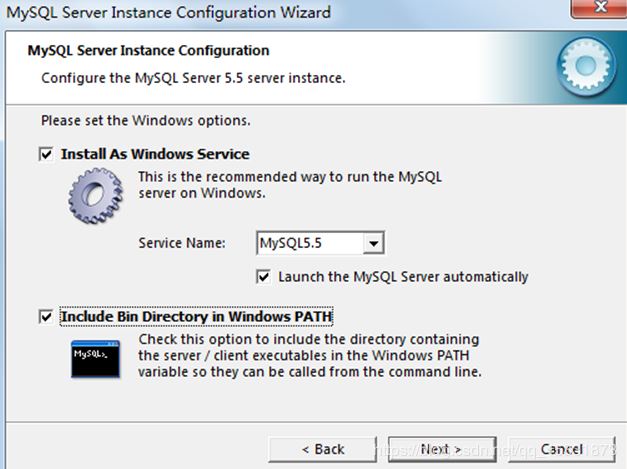
Task: Go to the previous step with Back
Action: point(323,449)
